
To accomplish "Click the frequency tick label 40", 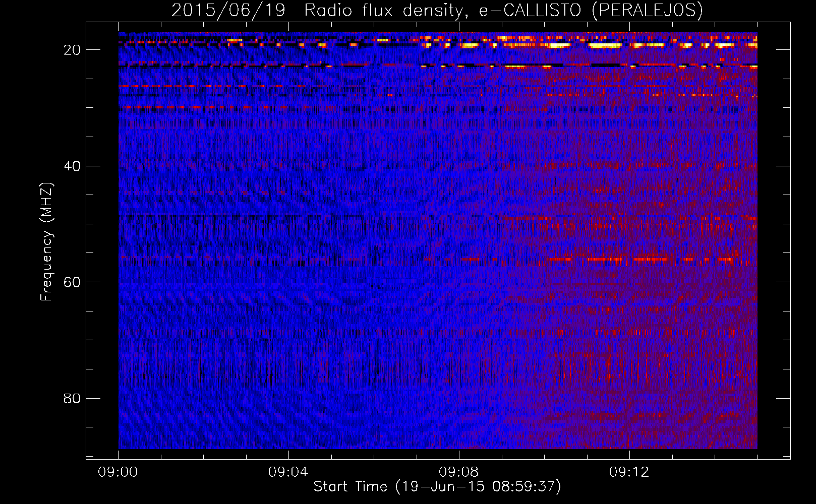I will pyautogui.click(x=72, y=166).
